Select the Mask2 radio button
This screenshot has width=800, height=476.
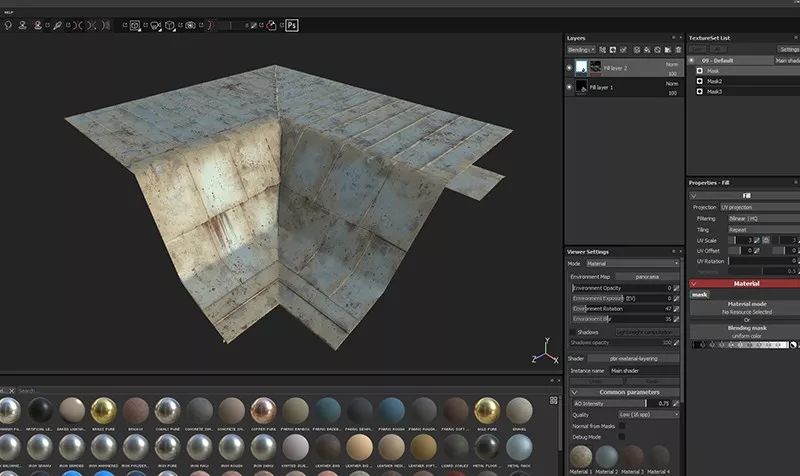point(699,81)
